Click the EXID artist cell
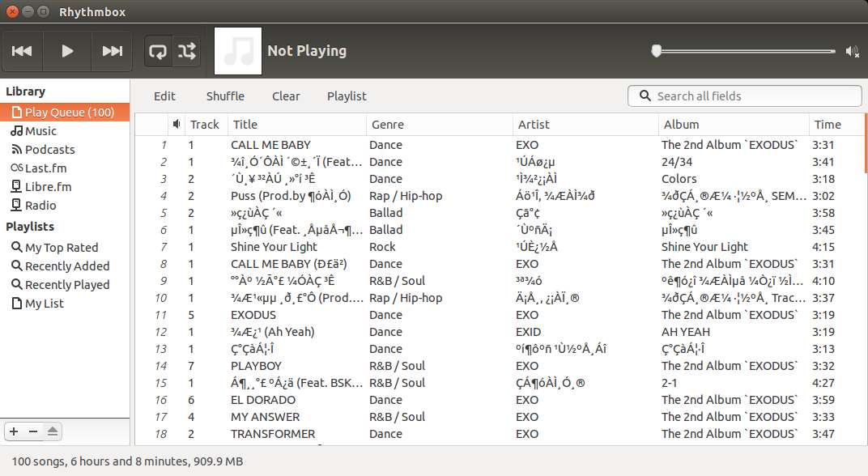Screen dimensions: 868x476 (x=528, y=332)
